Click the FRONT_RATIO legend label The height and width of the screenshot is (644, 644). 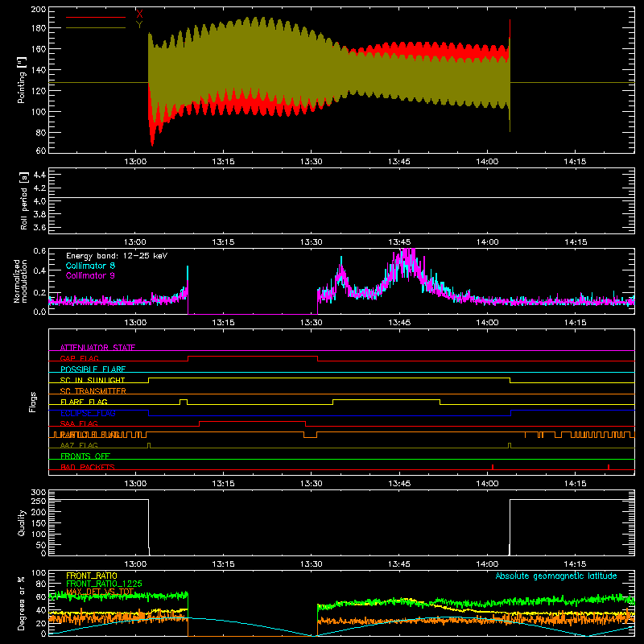(x=92, y=576)
